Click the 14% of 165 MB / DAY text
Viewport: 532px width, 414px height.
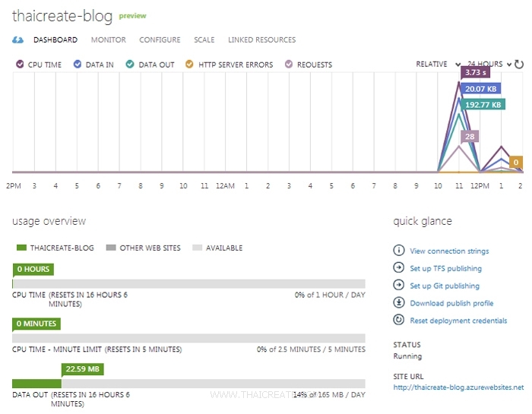tap(329, 395)
